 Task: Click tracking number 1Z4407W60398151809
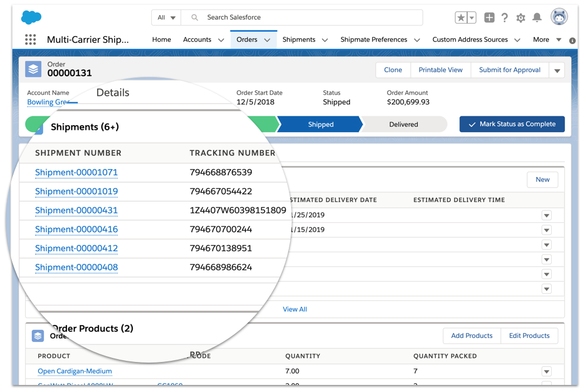click(x=238, y=210)
